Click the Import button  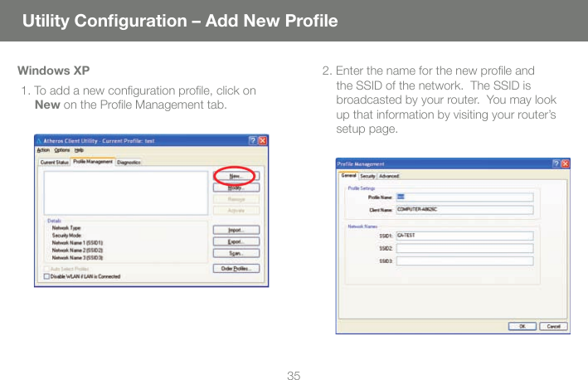(236, 230)
